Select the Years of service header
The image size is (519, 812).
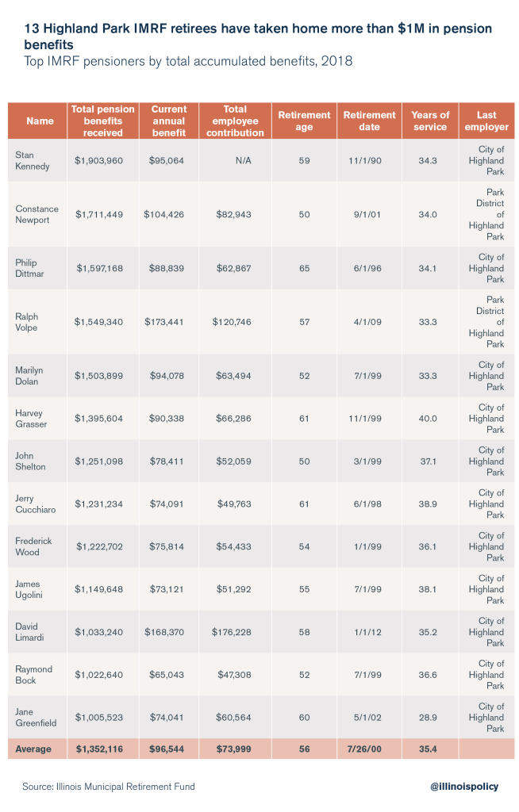(x=430, y=121)
